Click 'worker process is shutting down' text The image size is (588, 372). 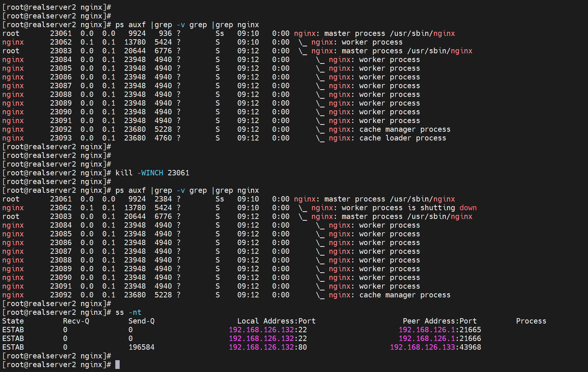409,208
